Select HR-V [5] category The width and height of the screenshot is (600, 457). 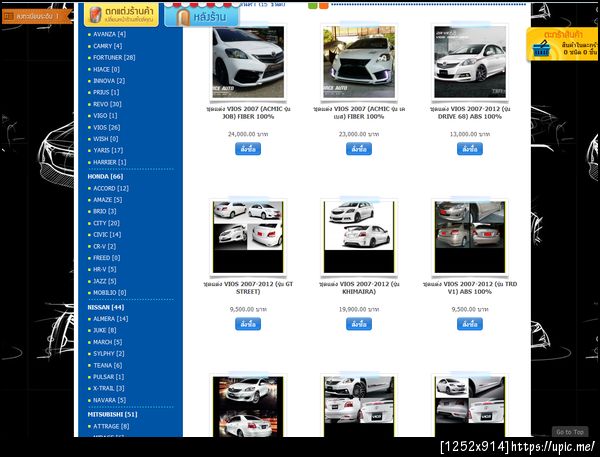click(x=104, y=269)
